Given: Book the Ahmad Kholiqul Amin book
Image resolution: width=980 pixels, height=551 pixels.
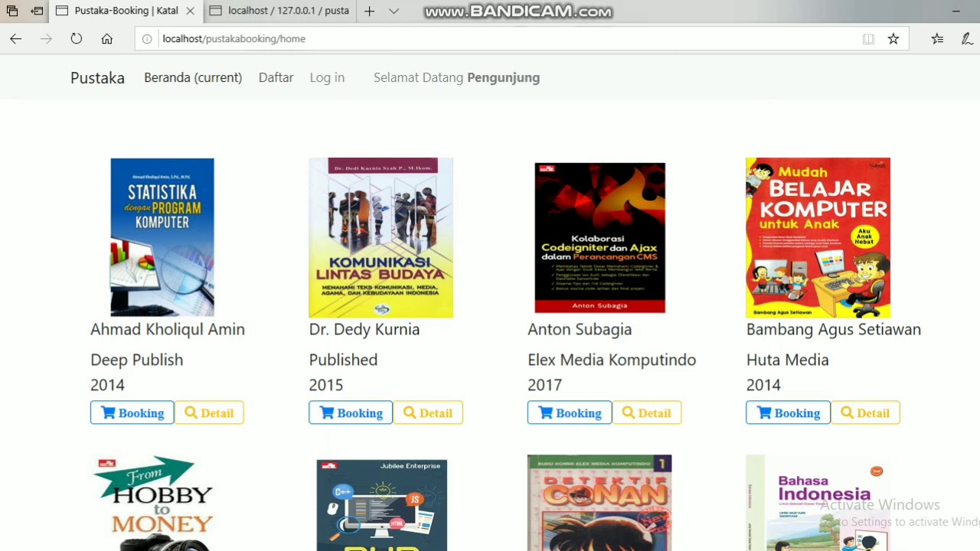Looking at the screenshot, I should pyautogui.click(x=132, y=412).
